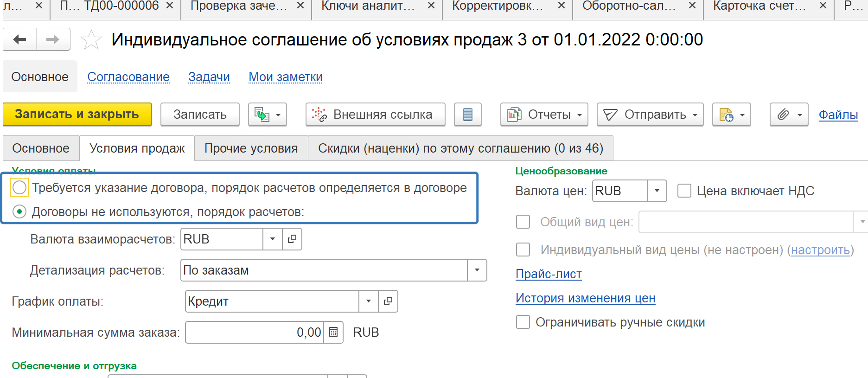This screenshot has height=378, width=868.
Task: Close the Оборотно-сал… tab
Action: coord(692,6)
